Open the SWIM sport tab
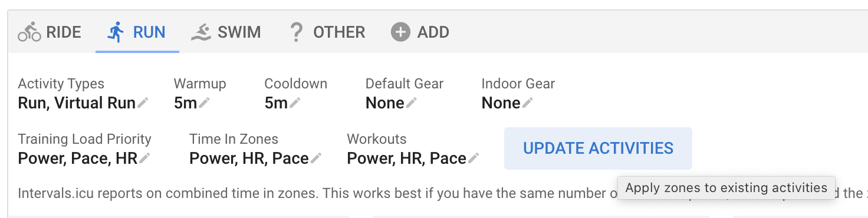This screenshot has width=868, height=218. coord(226,32)
